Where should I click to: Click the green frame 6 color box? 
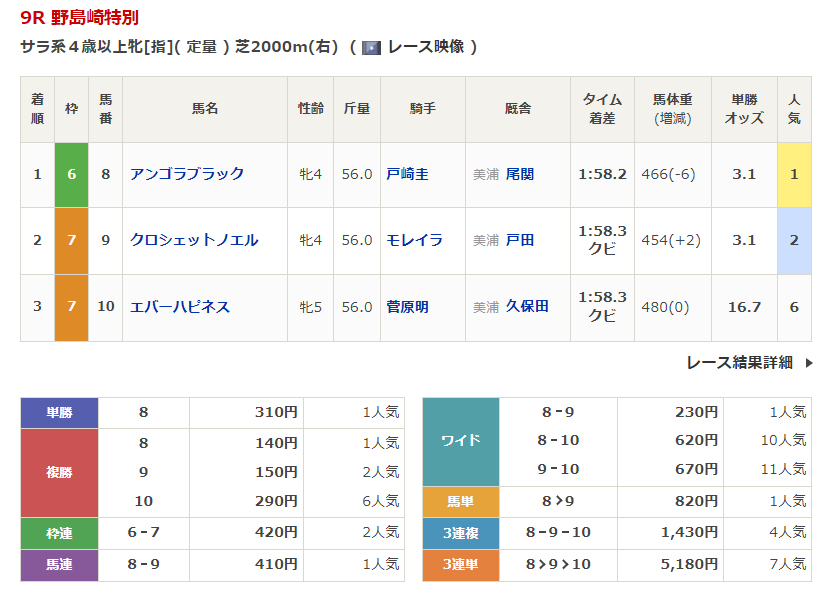71,174
